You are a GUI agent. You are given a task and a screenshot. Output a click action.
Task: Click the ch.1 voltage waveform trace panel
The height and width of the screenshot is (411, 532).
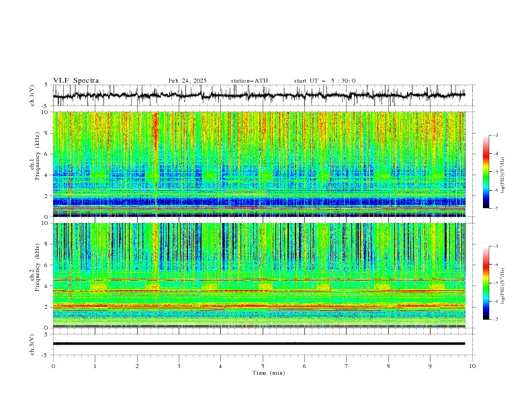click(x=263, y=95)
